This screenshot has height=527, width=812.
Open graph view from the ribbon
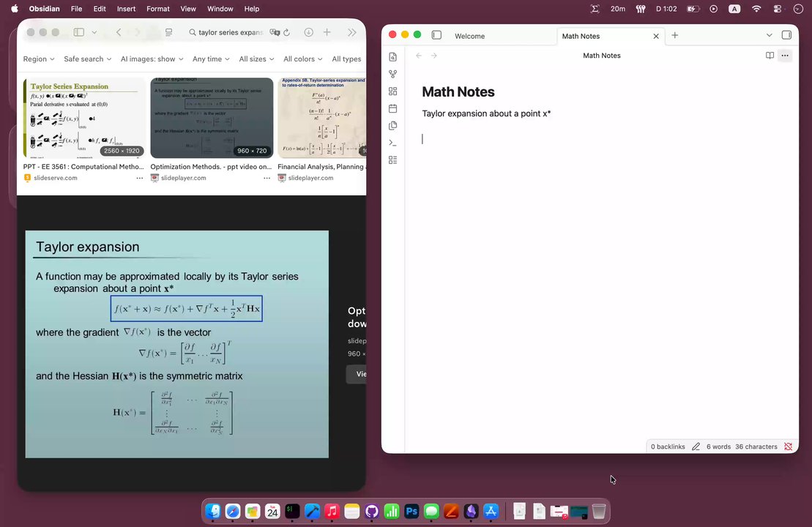point(393,74)
